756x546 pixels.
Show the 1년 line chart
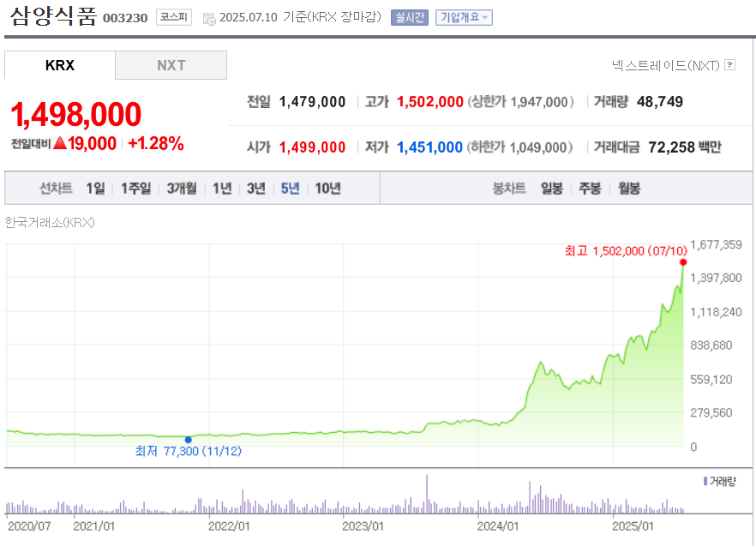click(x=222, y=189)
